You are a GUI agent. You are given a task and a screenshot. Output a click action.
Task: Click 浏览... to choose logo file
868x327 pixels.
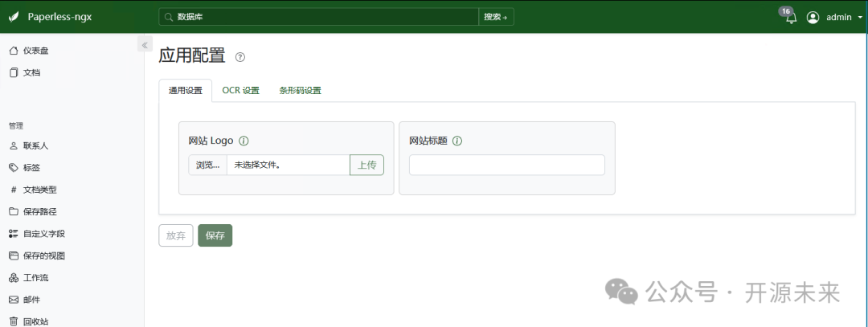click(207, 165)
